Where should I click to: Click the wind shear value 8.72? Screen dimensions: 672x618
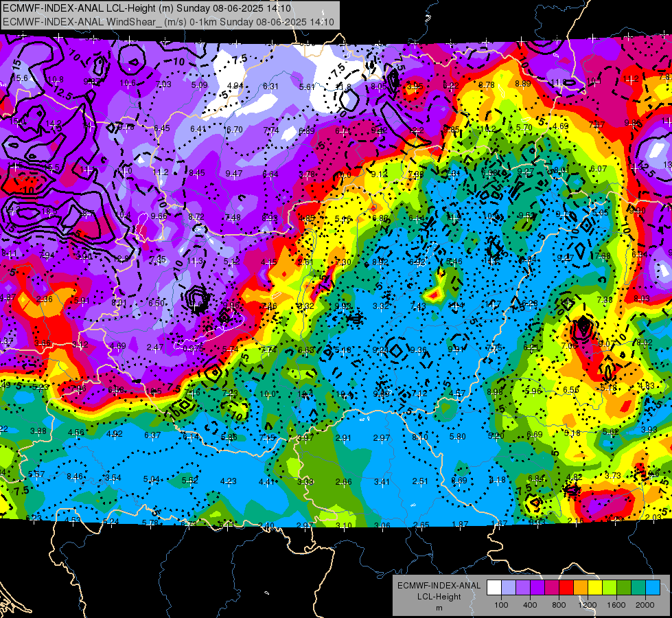pyautogui.click(x=196, y=217)
